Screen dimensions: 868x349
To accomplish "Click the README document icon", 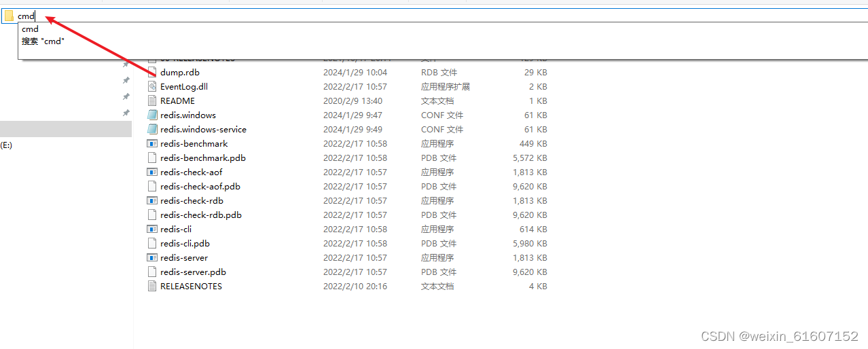I will click(x=152, y=100).
